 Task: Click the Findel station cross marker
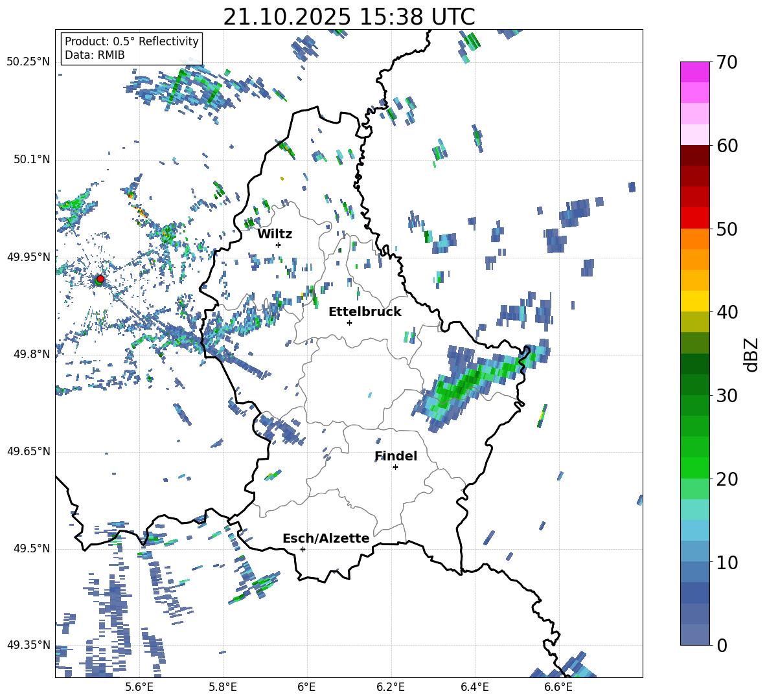[395, 468]
